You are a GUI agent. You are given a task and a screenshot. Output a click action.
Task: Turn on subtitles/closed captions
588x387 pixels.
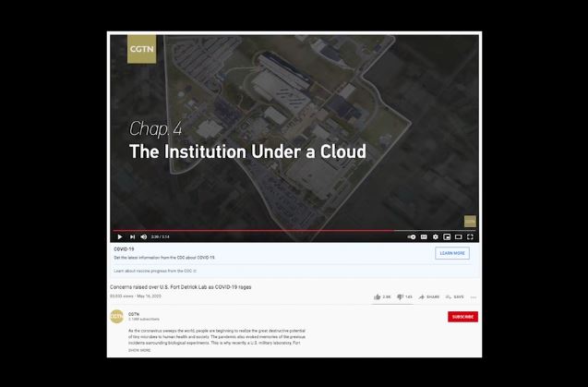point(424,236)
